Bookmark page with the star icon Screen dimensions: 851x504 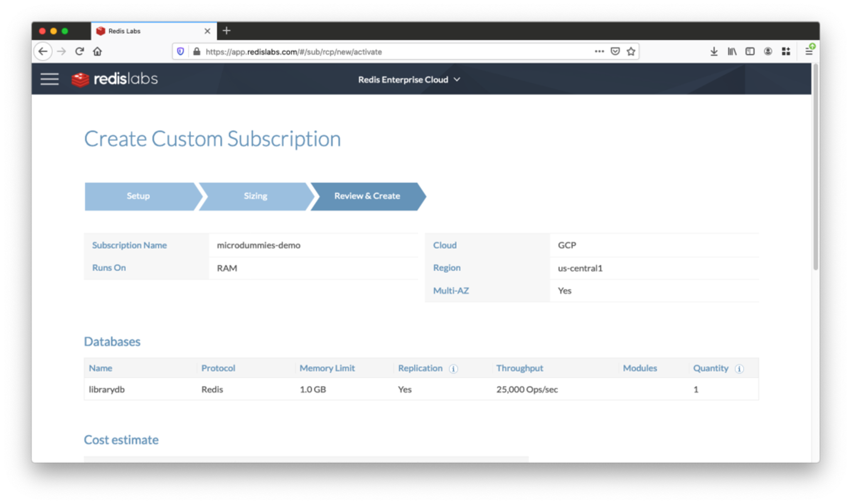[631, 51]
